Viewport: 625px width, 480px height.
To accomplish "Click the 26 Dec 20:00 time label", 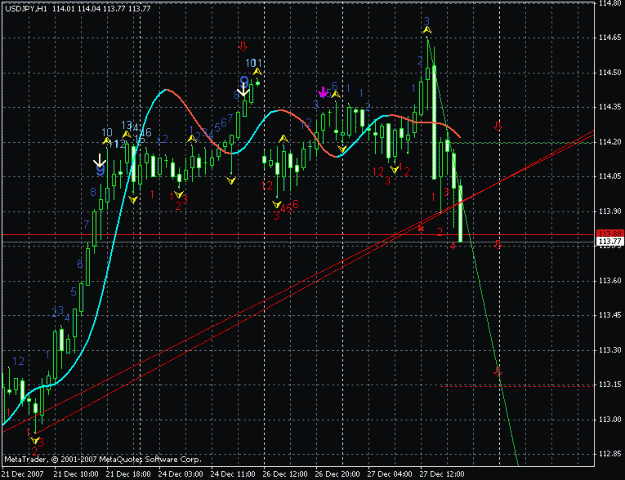I will click(x=337, y=474).
